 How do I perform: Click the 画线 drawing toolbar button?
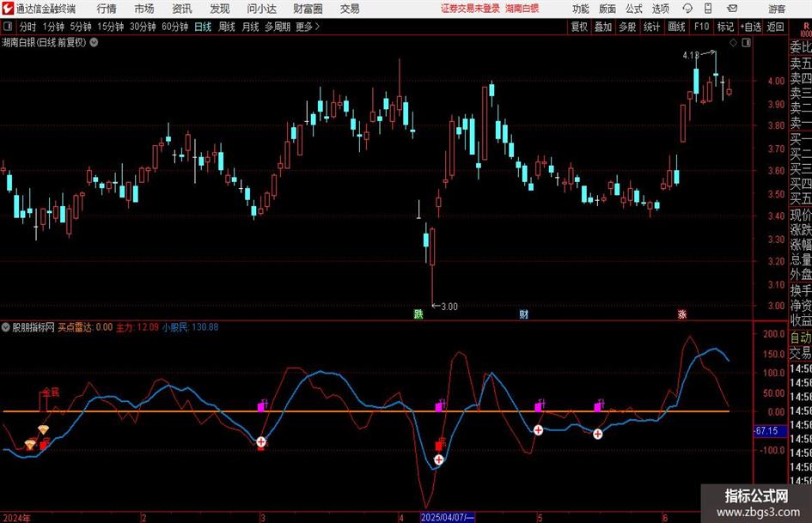tap(676, 27)
